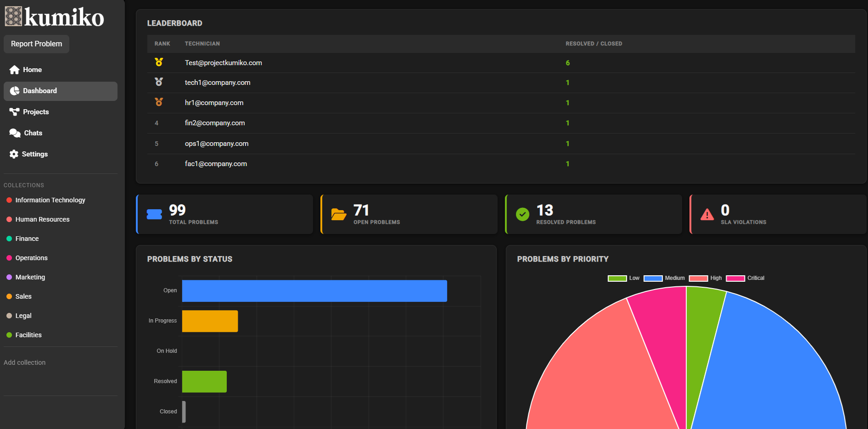The height and width of the screenshot is (429, 868).
Task: Click resolved count 6 for Test@projectkumiko.com
Action: (x=568, y=63)
